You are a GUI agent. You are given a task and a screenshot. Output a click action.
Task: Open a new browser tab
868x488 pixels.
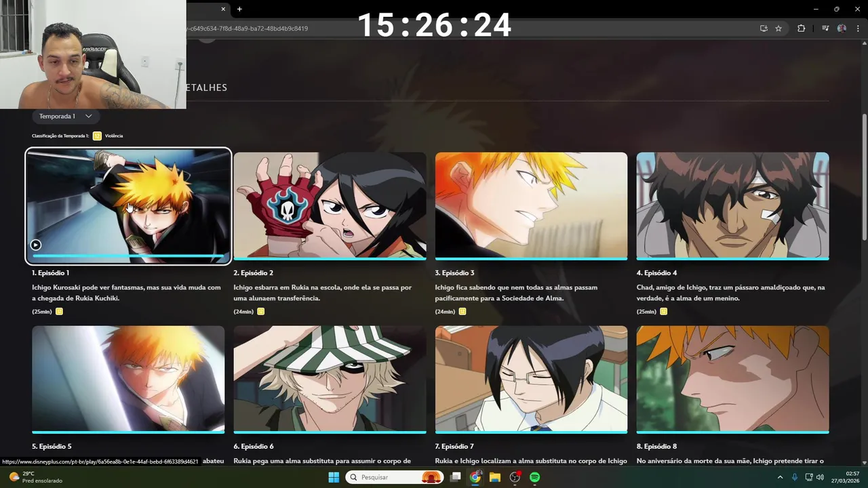(x=239, y=9)
